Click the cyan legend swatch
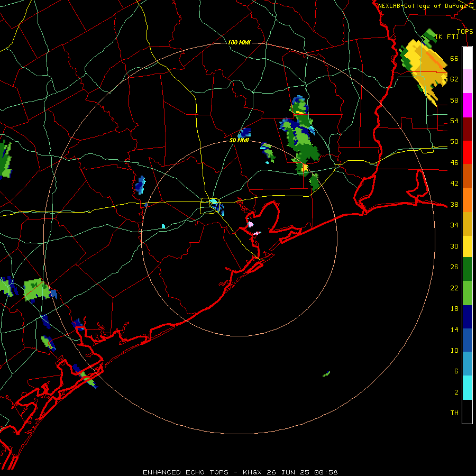Viewport: 476px width, 476px height. coord(467,388)
